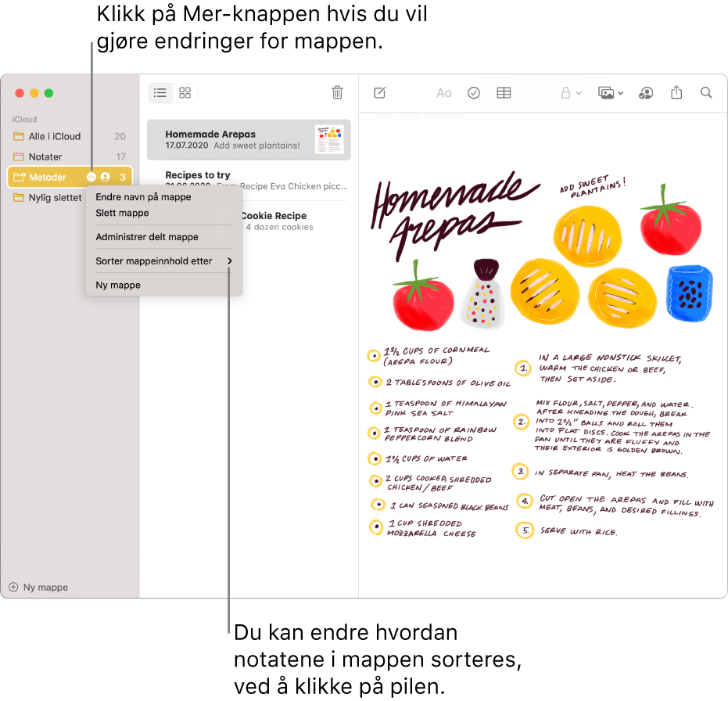Open search with the magnifying glass icon
The height and width of the screenshot is (701, 728).
[x=706, y=92]
